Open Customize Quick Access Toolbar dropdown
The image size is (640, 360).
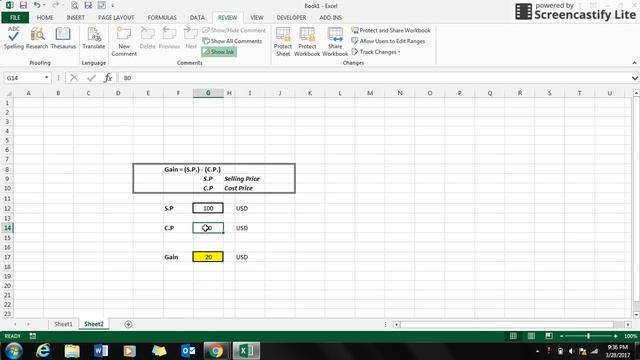[x=113, y=6]
